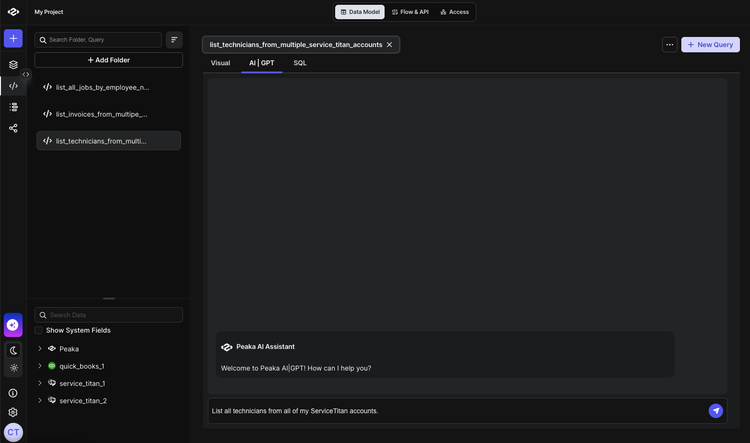Viewport: 750px width, 443px height.
Task: Select the AI | GPT tab
Action: pyautogui.click(x=262, y=63)
